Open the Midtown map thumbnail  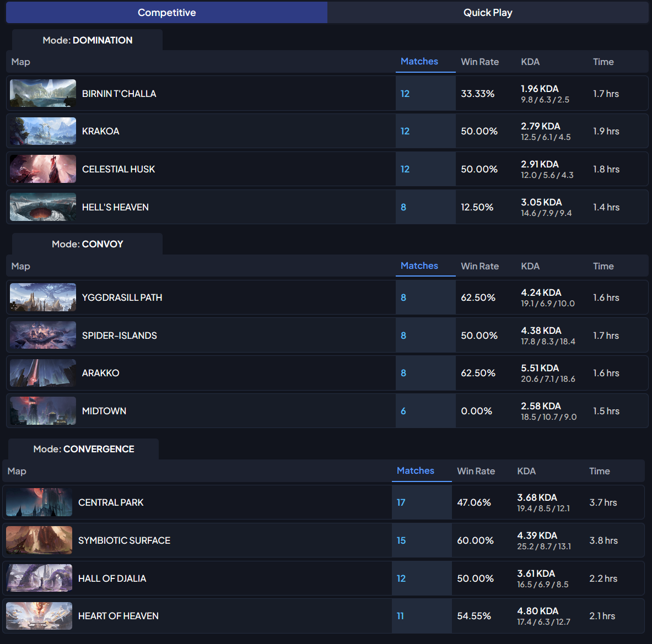tap(43, 411)
